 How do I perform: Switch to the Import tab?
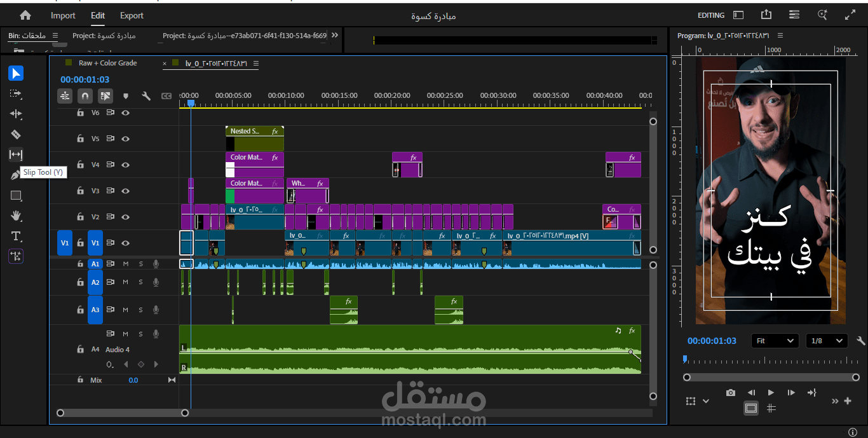pos(63,15)
